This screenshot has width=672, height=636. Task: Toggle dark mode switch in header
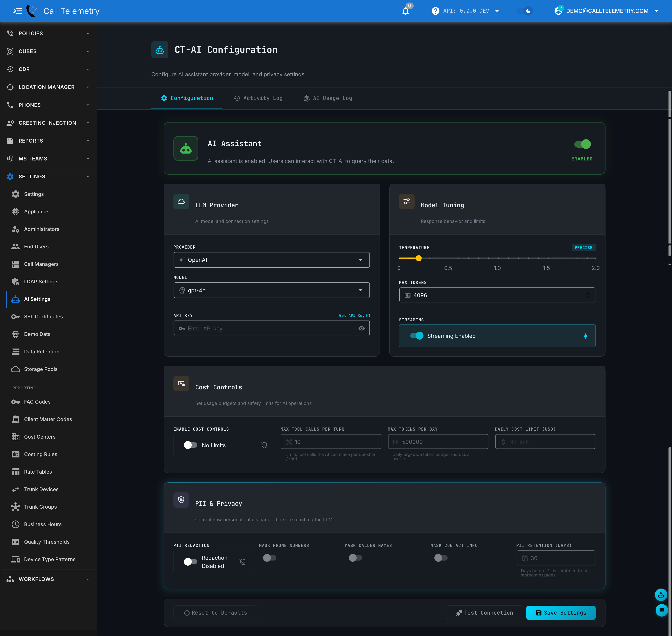point(525,11)
